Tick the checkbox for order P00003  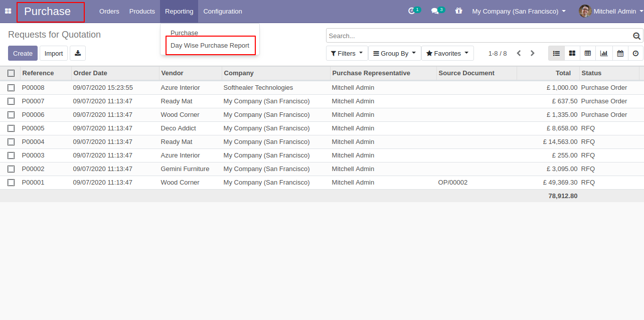tap(11, 155)
